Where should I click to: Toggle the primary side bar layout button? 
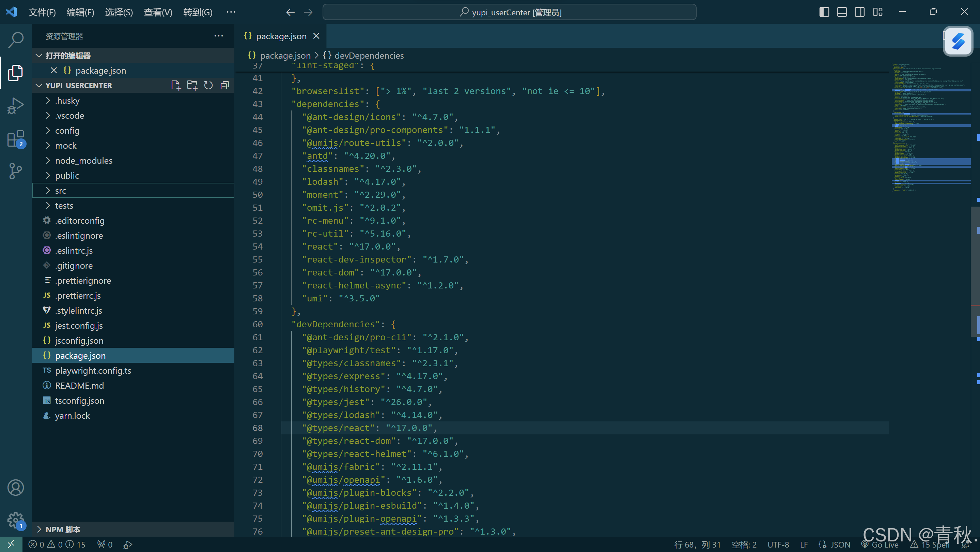pos(824,12)
